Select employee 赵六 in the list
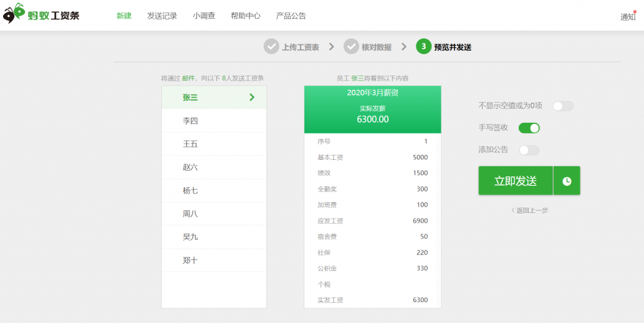Screen dimensions: 644x323 pos(191,167)
